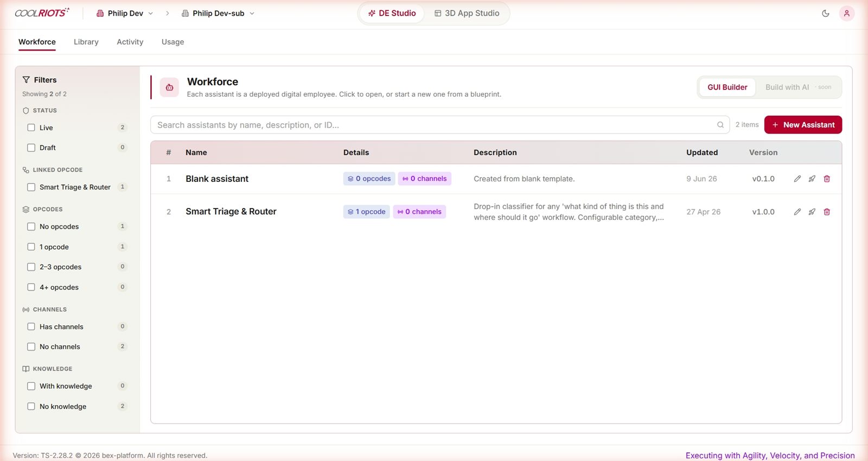The width and height of the screenshot is (868, 461).
Task: Click 'Created from blank template.' description
Action: [524, 179]
